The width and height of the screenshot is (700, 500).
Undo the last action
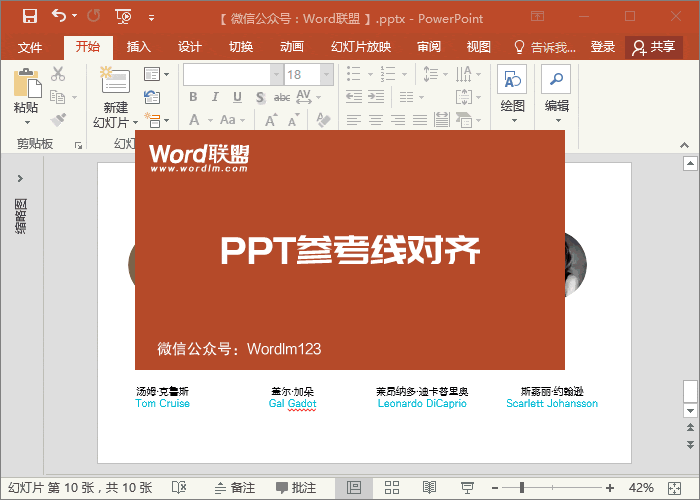(x=59, y=16)
